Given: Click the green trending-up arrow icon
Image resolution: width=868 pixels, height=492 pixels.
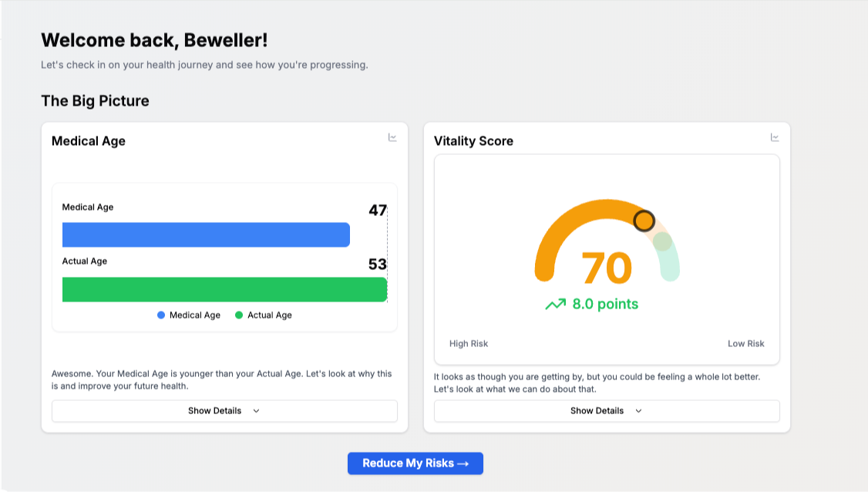Looking at the screenshot, I should point(555,305).
